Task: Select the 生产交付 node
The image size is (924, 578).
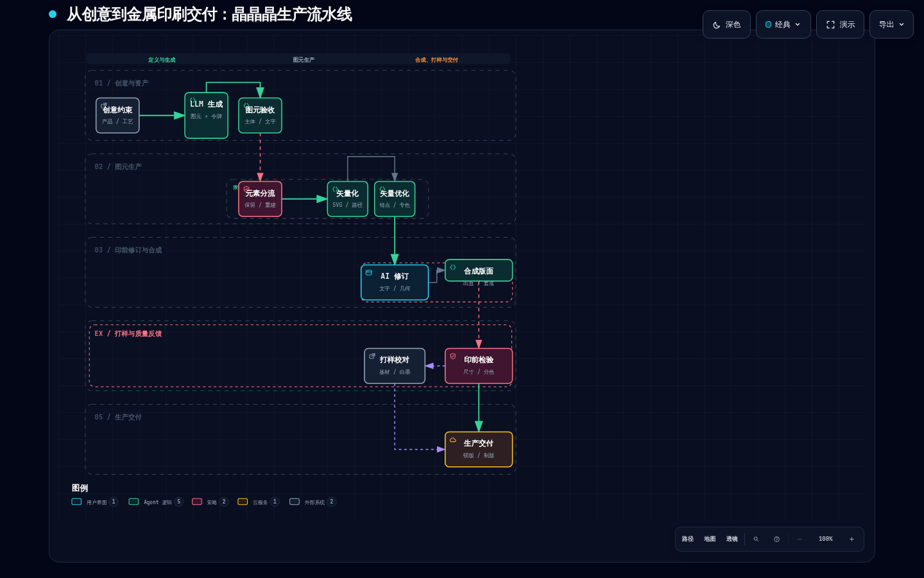Action: tap(479, 450)
